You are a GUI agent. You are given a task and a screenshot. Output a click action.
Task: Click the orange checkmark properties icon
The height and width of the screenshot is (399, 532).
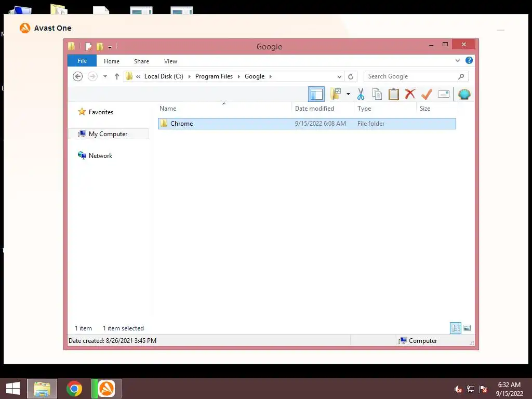pyautogui.click(x=427, y=94)
